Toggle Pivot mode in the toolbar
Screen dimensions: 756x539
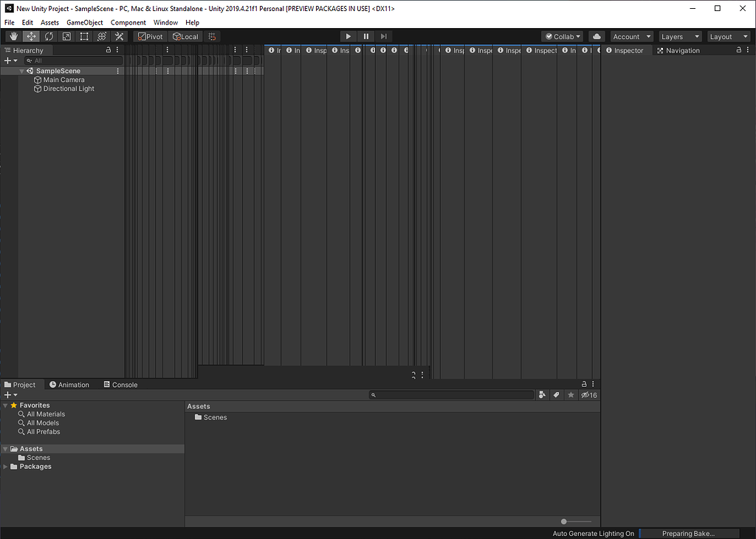coord(150,35)
